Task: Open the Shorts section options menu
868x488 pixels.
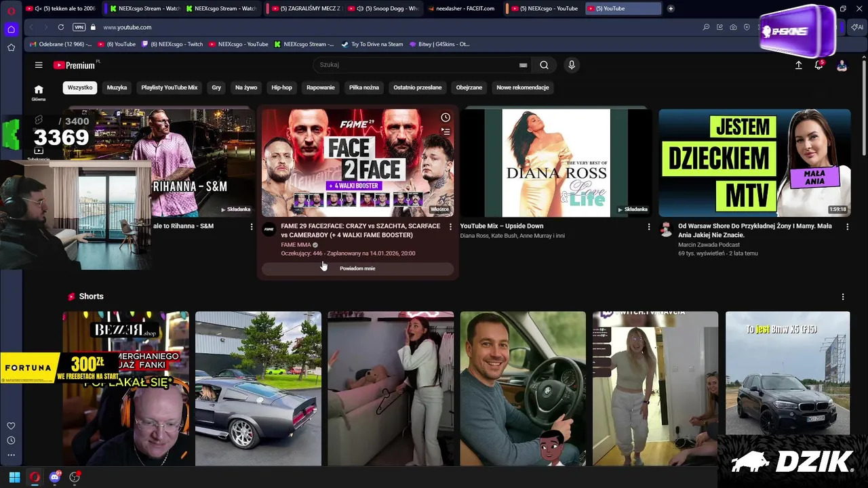Action: (x=843, y=297)
